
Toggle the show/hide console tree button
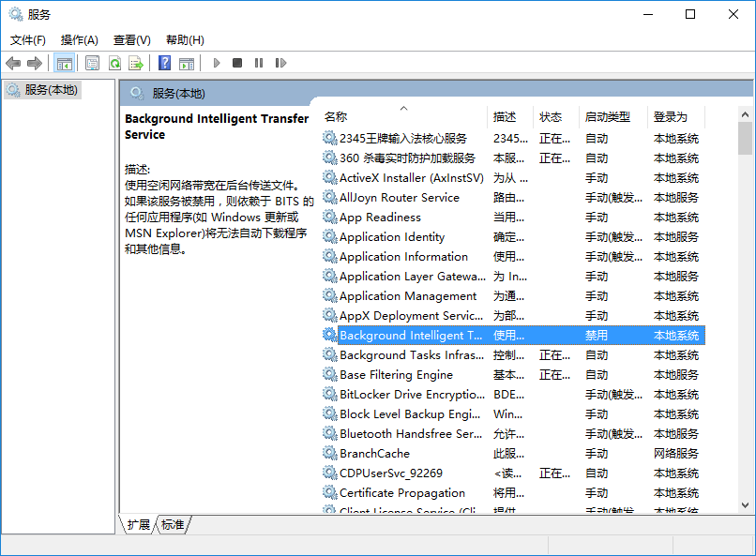click(65, 63)
